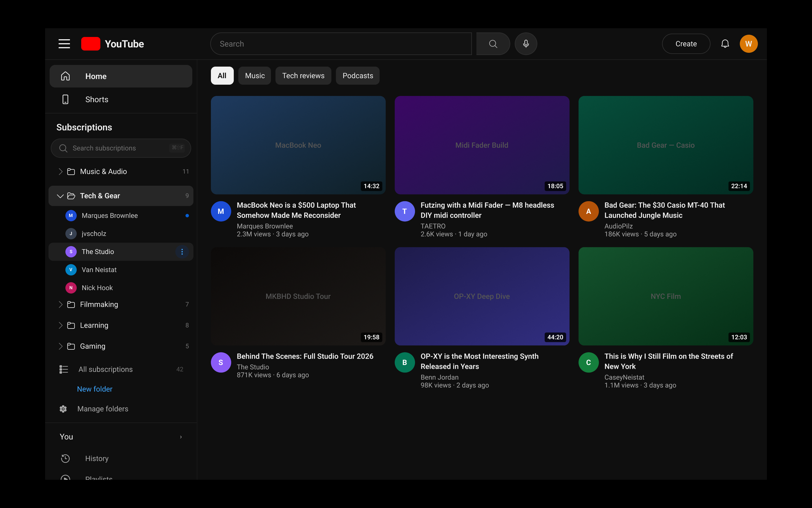Go to Home in the sidebar
Image resolution: width=812 pixels, height=508 pixels.
121,76
